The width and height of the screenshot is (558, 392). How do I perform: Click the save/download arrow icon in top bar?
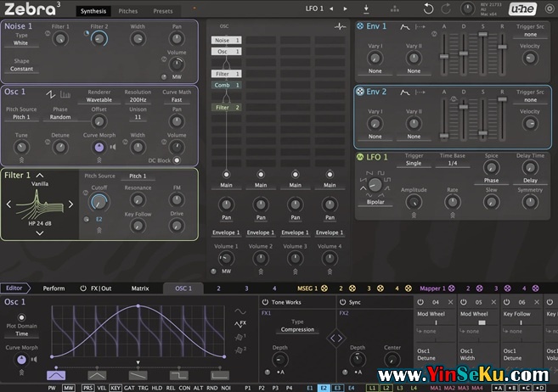[366, 9]
